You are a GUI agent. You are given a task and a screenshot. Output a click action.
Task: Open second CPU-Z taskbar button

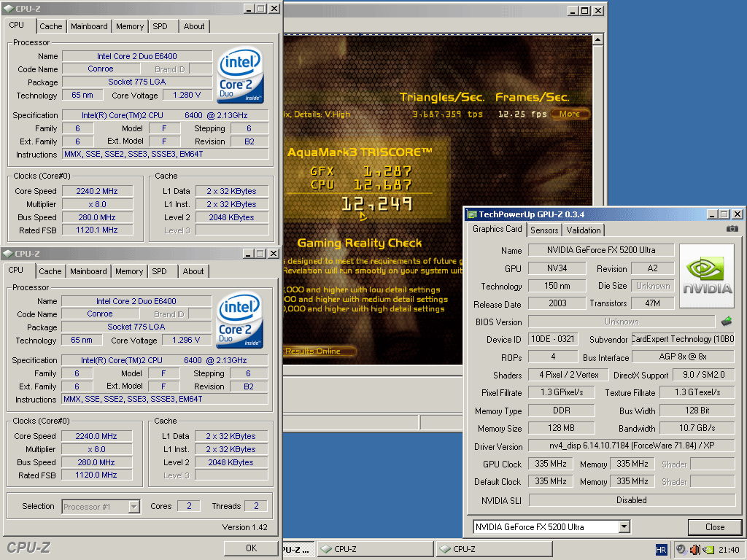[x=495, y=549]
